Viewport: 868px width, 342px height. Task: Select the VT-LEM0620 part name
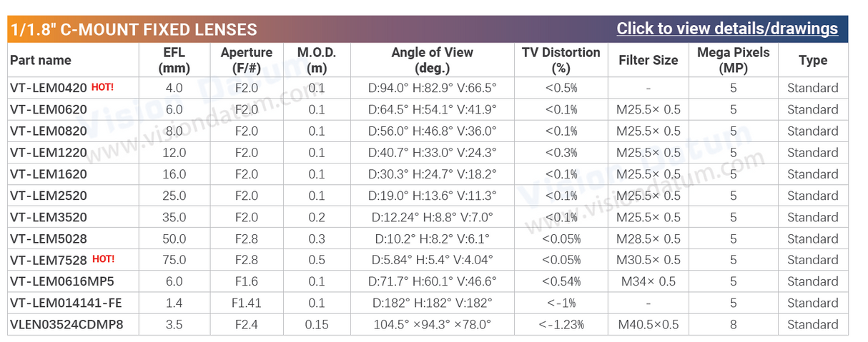pyautogui.click(x=49, y=109)
